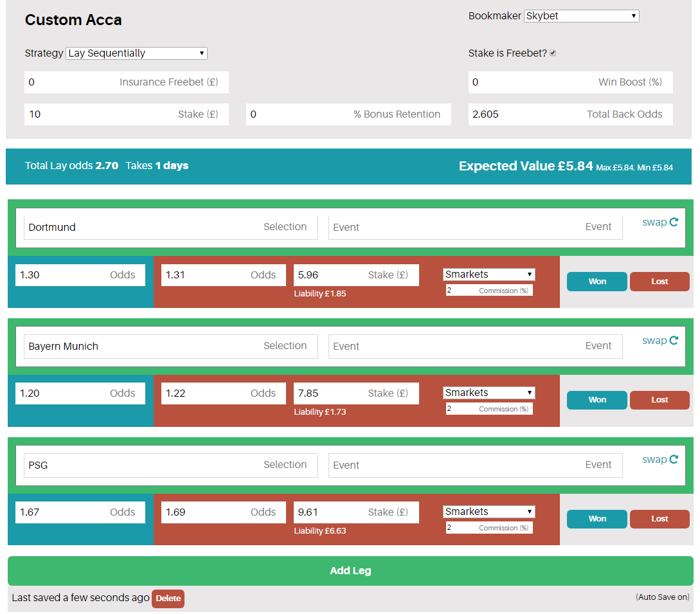Mark the Bayern Munich leg as Won
The image size is (700, 614).
pyautogui.click(x=597, y=400)
